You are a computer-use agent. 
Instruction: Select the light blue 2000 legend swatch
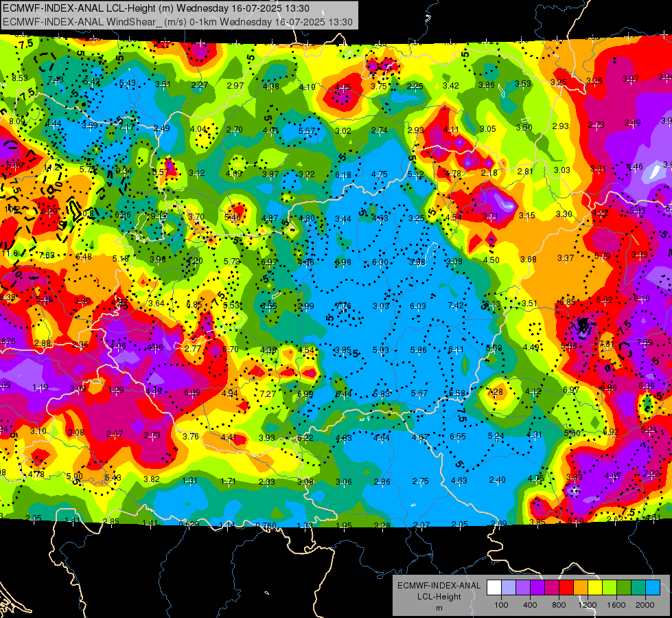point(652,588)
